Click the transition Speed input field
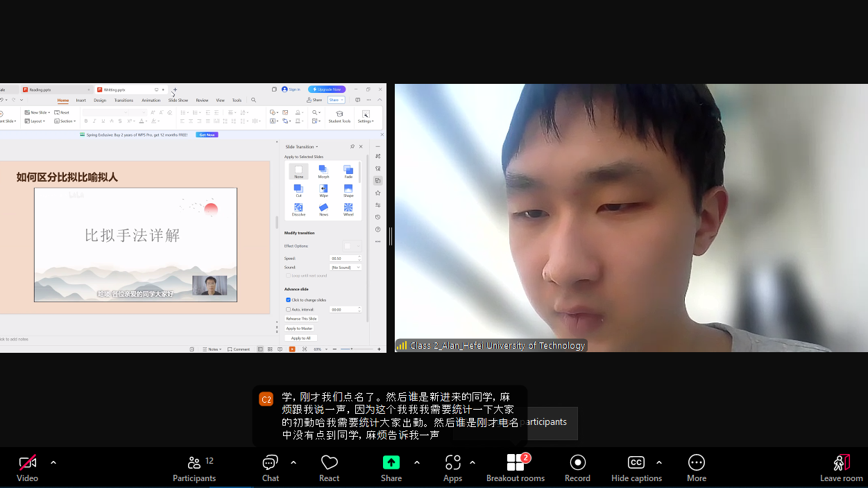 pyautogui.click(x=343, y=259)
